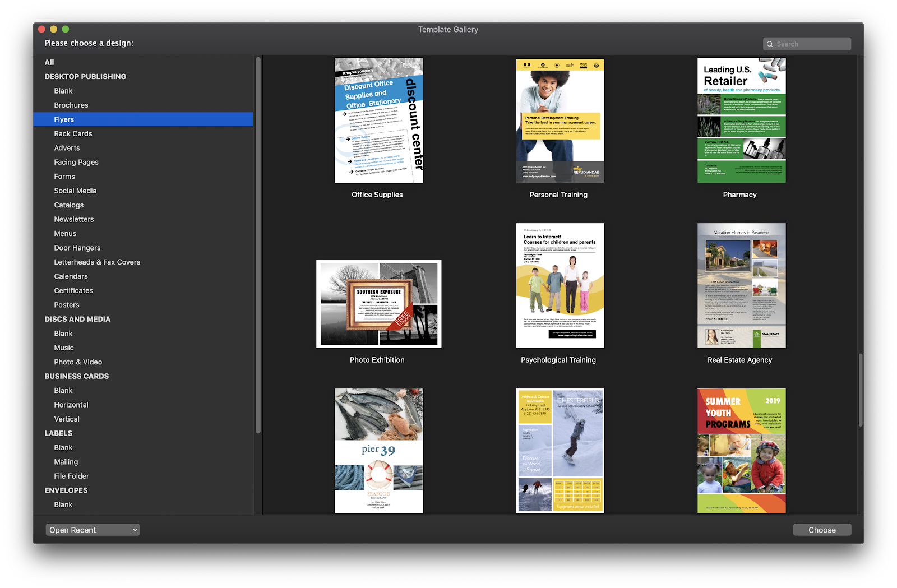Pick the Chesterfield snowboarding flyer thumbnail
The height and width of the screenshot is (588, 897).
click(560, 451)
